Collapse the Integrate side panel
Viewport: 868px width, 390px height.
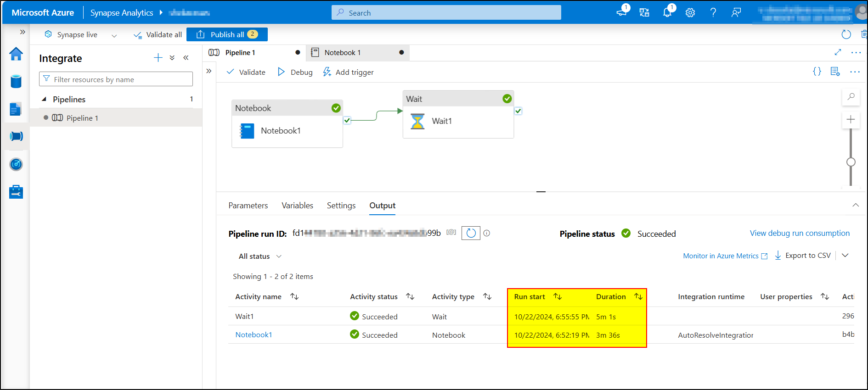(x=186, y=58)
